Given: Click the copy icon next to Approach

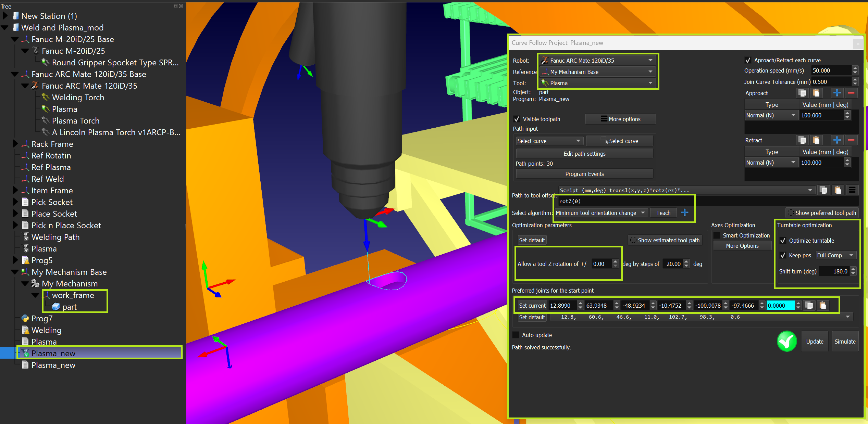Looking at the screenshot, I should coord(802,93).
